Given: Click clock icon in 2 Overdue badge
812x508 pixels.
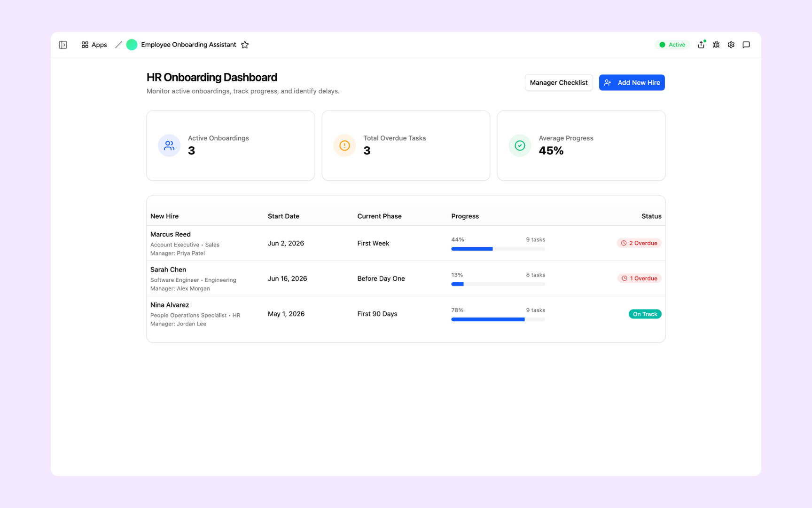Looking at the screenshot, I should tap(624, 243).
